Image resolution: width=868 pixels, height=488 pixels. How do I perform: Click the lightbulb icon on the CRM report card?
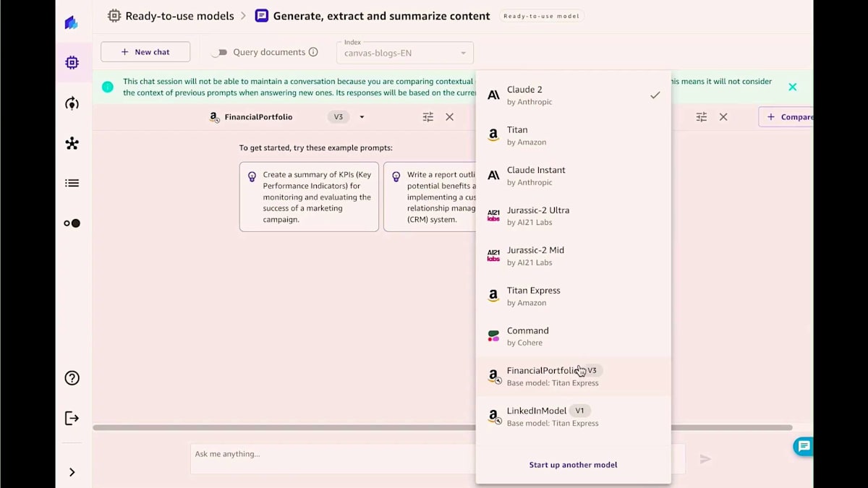396,176
